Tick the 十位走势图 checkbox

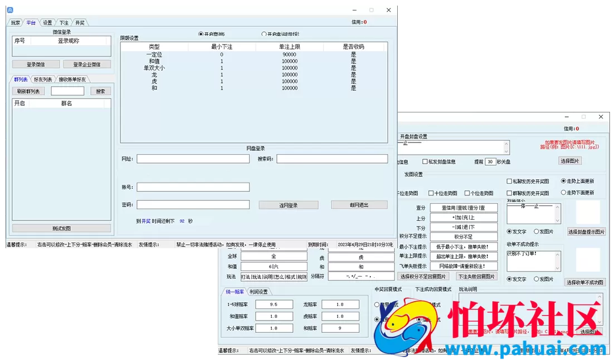431,194
